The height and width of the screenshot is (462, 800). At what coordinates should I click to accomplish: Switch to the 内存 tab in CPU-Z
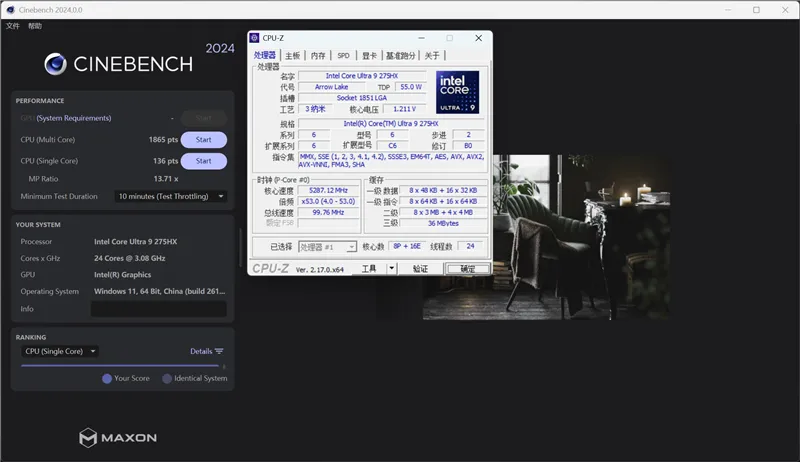pos(318,56)
